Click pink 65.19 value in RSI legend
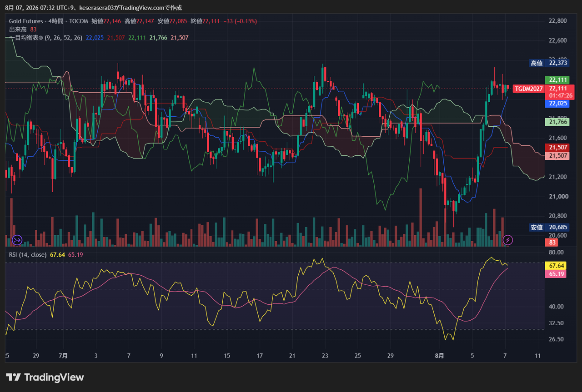 75,255
